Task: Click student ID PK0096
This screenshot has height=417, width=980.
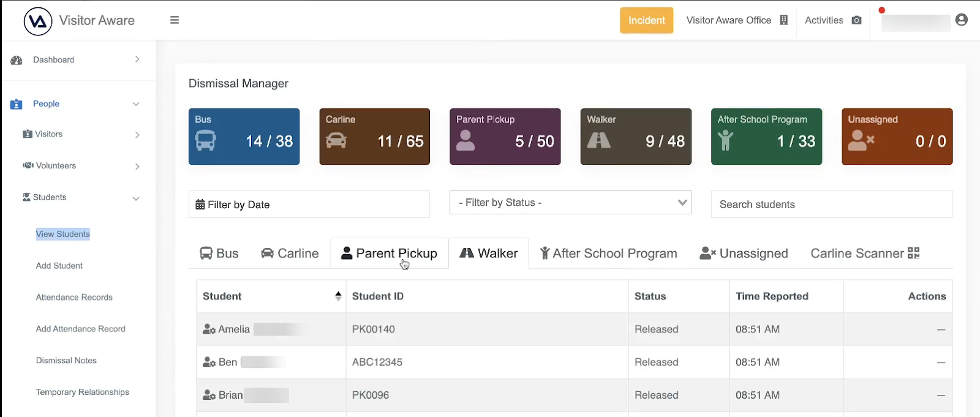Action: tap(371, 396)
